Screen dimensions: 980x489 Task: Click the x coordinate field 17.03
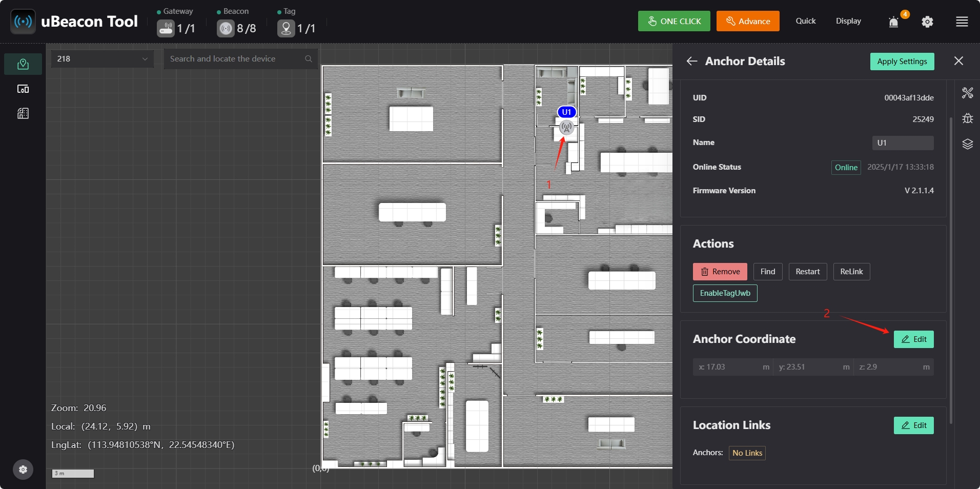(733, 367)
